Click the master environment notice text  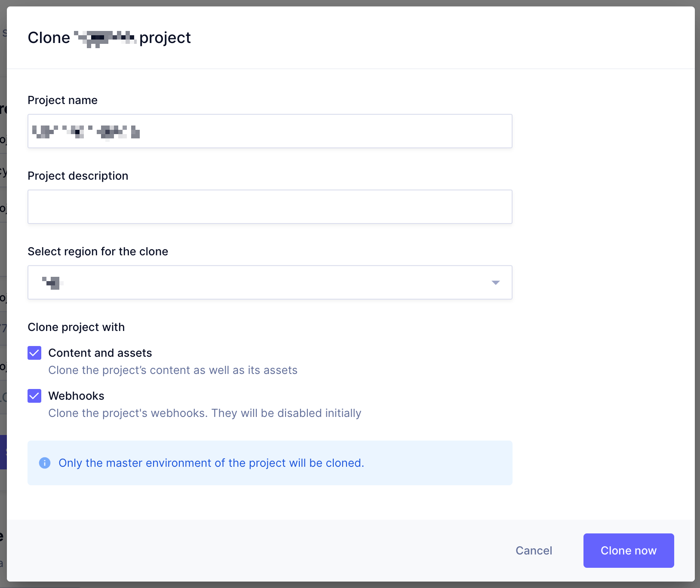[211, 463]
